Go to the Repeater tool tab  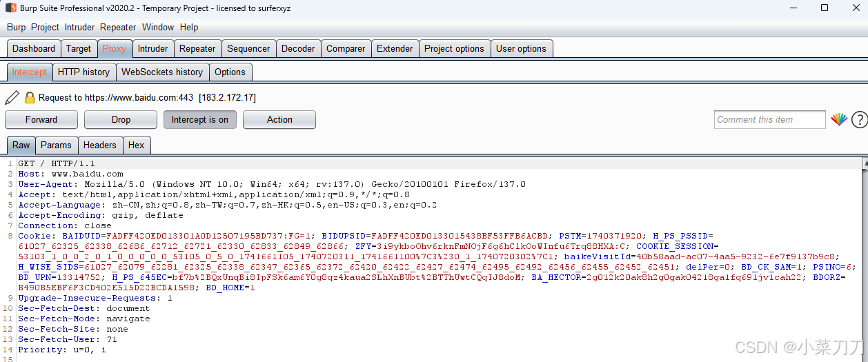(x=198, y=48)
